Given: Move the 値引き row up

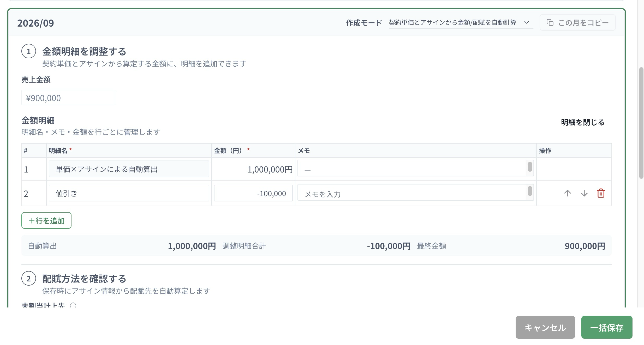Looking at the screenshot, I should pyautogui.click(x=567, y=193).
